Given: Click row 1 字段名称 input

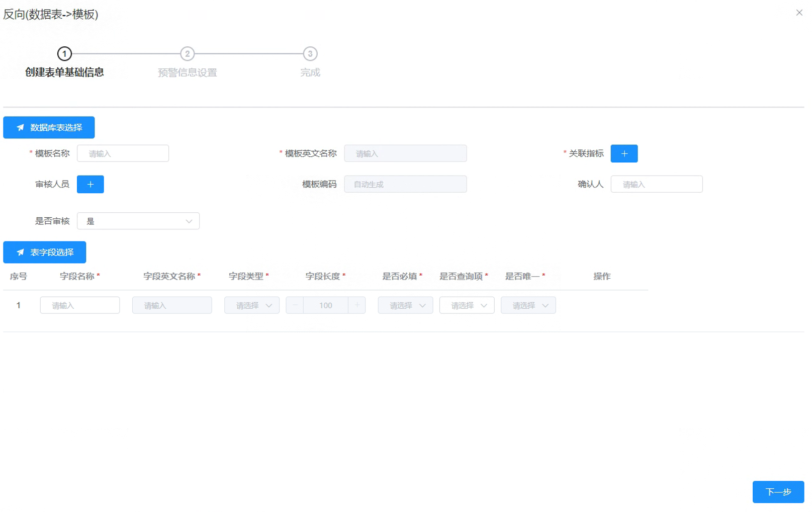Looking at the screenshot, I should [x=80, y=305].
